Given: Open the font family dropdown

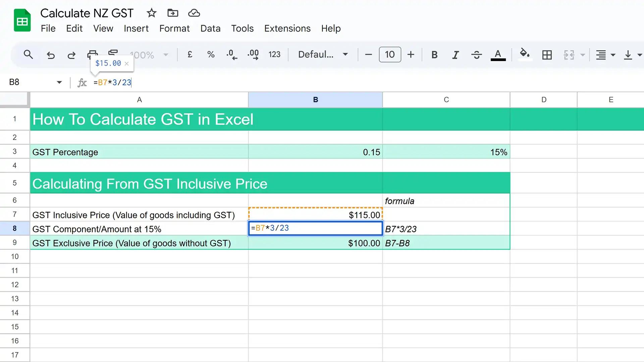Looking at the screenshot, I should coord(323,54).
